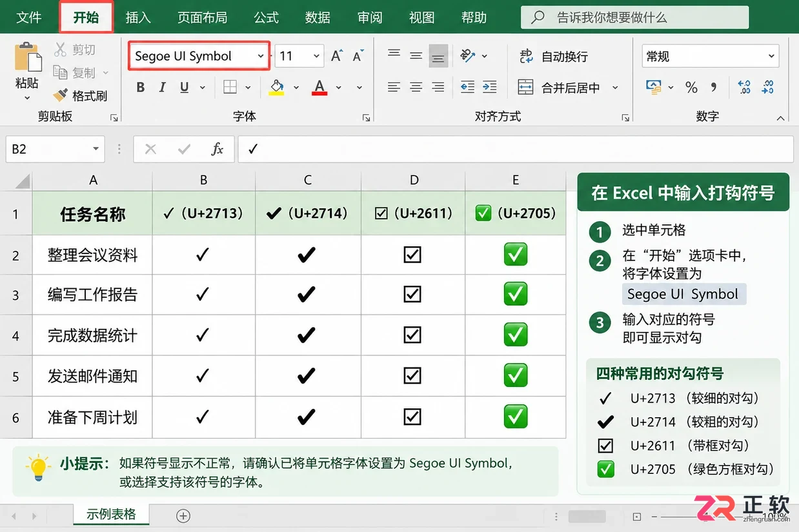The height and width of the screenshot is (532, 799).
Task: Click the formula bar input
Action: point(516,149)
